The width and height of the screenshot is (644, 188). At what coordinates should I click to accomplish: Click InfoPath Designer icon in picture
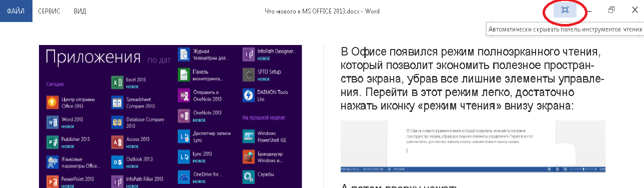click(x=249, y=54)
